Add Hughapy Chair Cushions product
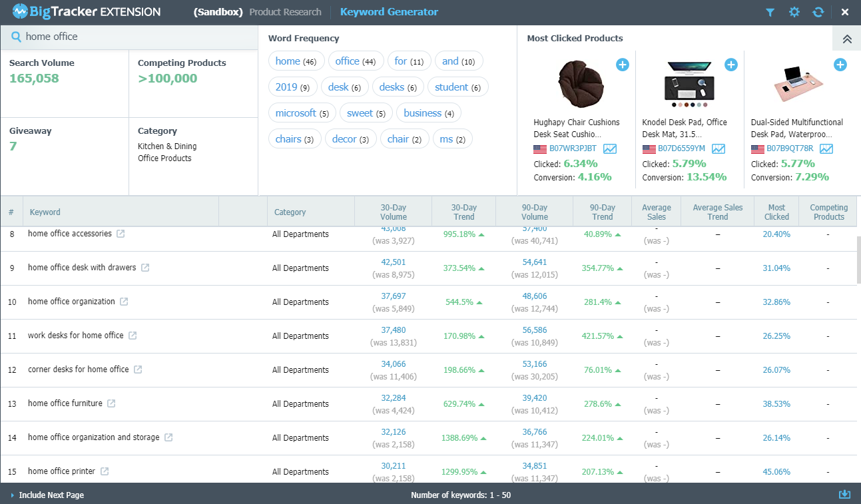 [622, 65]
